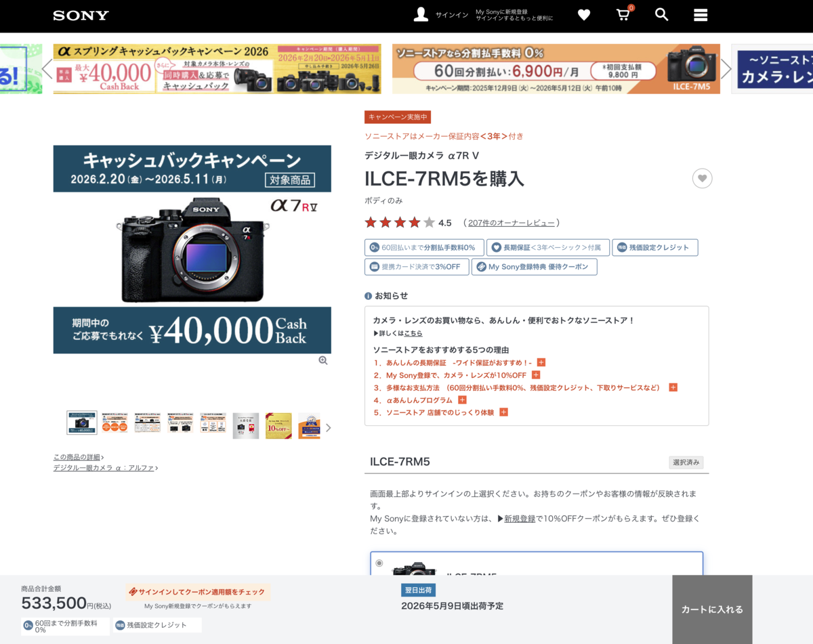This screenshot has width=813, height=644.
Task: Expand reason 5 店舗でのじっくり体験
Action: (x=503, y=412)
